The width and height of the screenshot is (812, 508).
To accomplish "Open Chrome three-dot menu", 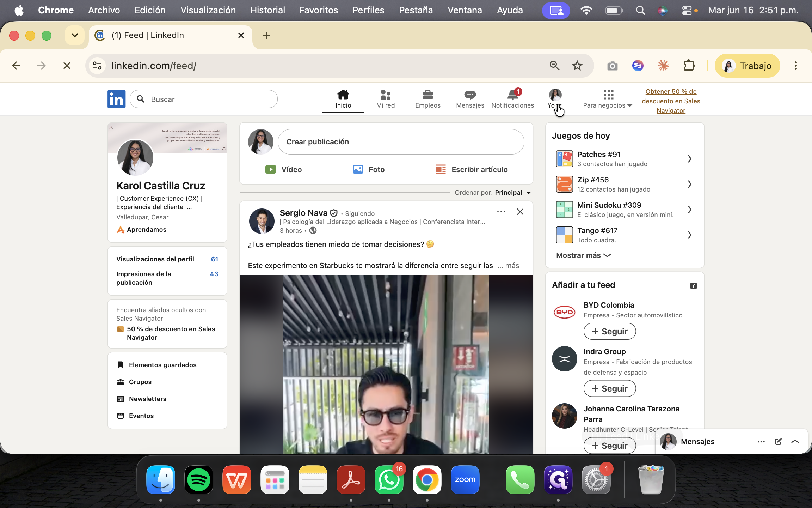I will 795,66.
